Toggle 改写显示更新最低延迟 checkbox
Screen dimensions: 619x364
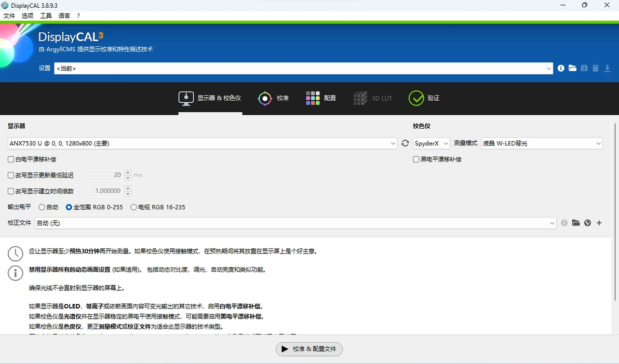(11, 176)
